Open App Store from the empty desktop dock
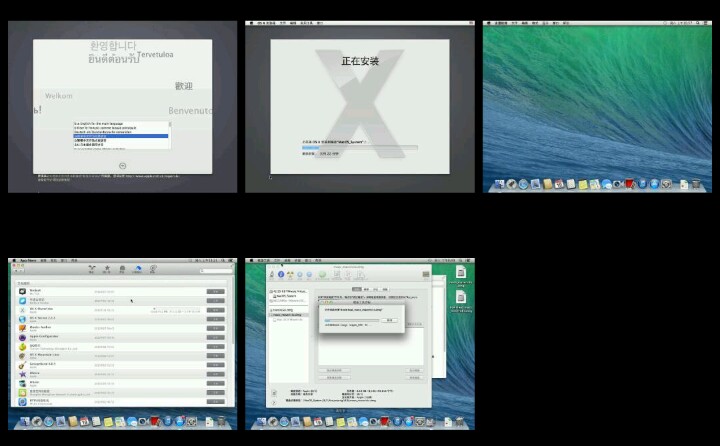The image size is (720, 446). pos(654,184)
